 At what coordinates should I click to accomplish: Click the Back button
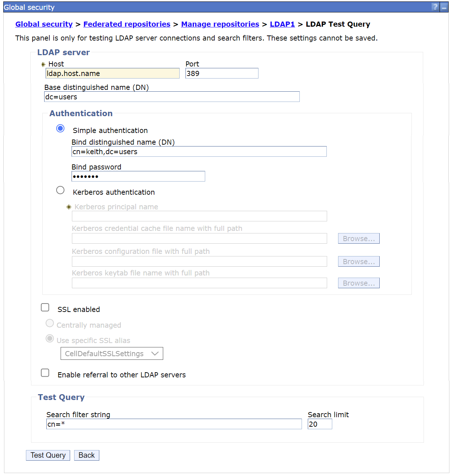click(x=87, y=455)
